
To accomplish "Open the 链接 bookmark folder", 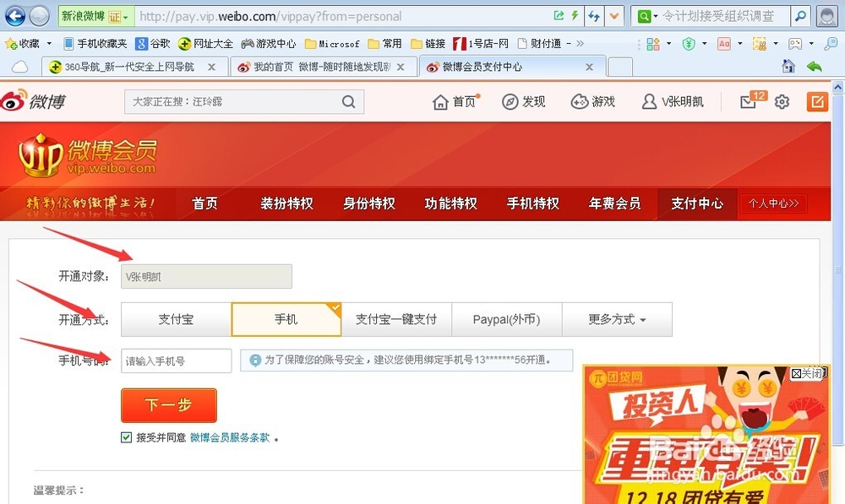I will coord(428,44).
